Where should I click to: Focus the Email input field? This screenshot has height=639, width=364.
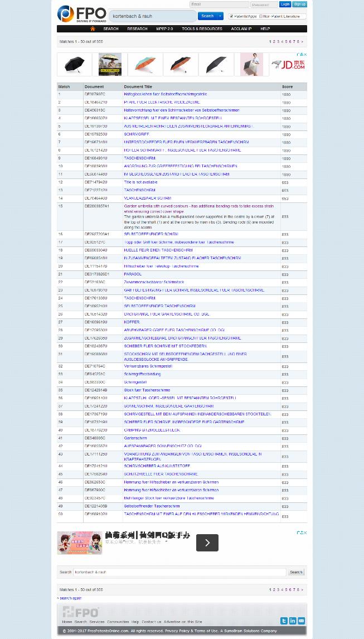click(x=219, y=4)
